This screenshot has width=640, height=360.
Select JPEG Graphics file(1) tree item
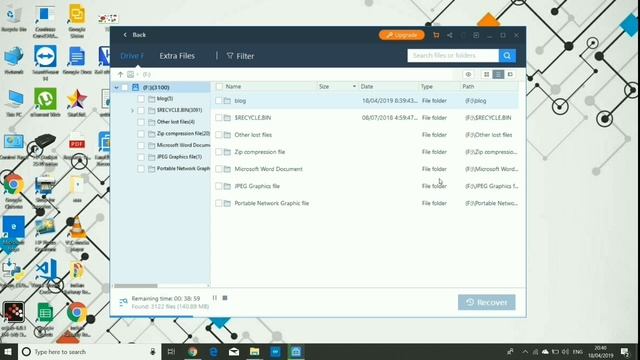click(x=179, y=157)
